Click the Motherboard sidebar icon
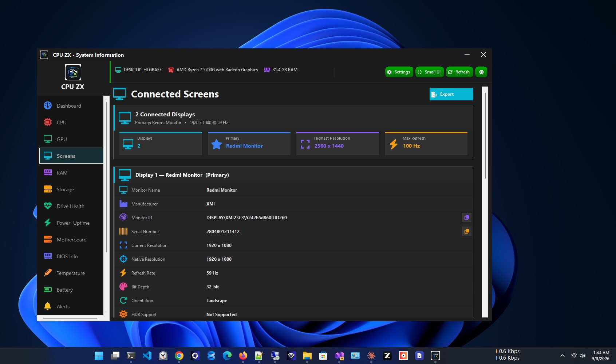Screen dimensions: 616x364 48,240
